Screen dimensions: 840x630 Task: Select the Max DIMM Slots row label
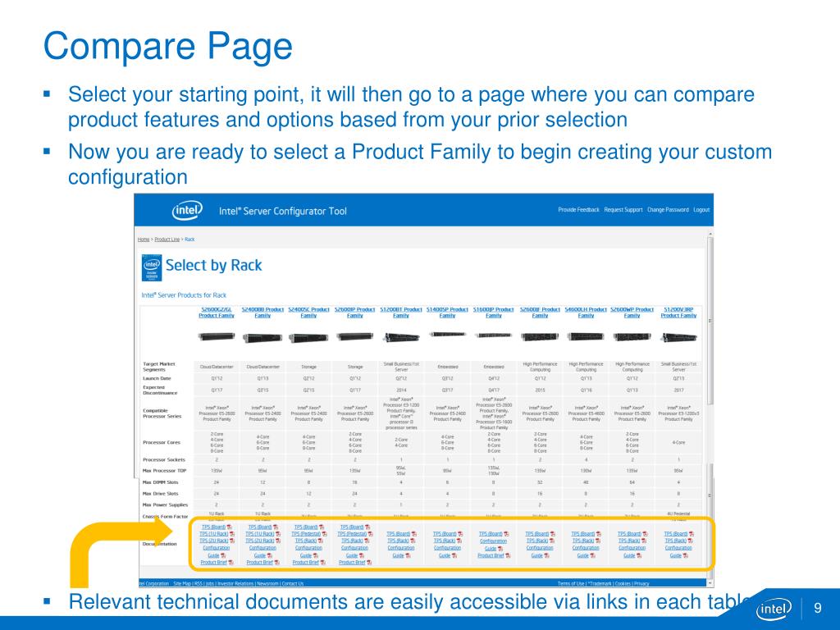(x=160, y=482)
